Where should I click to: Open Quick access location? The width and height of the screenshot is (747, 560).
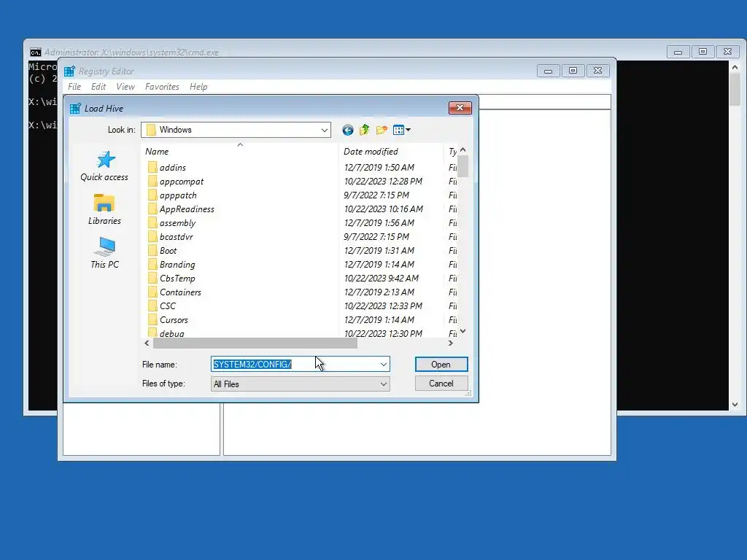(104, 166)
